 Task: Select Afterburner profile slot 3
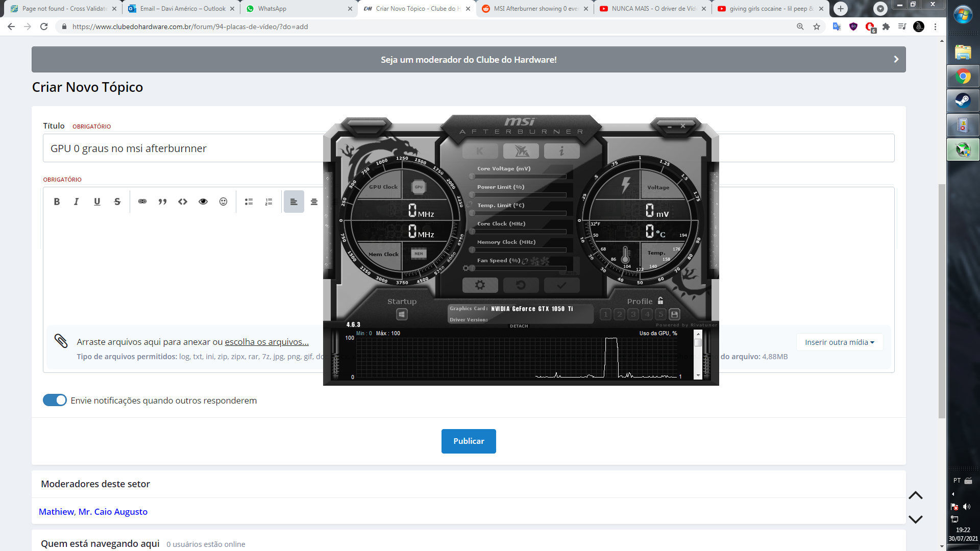[633, 314]
